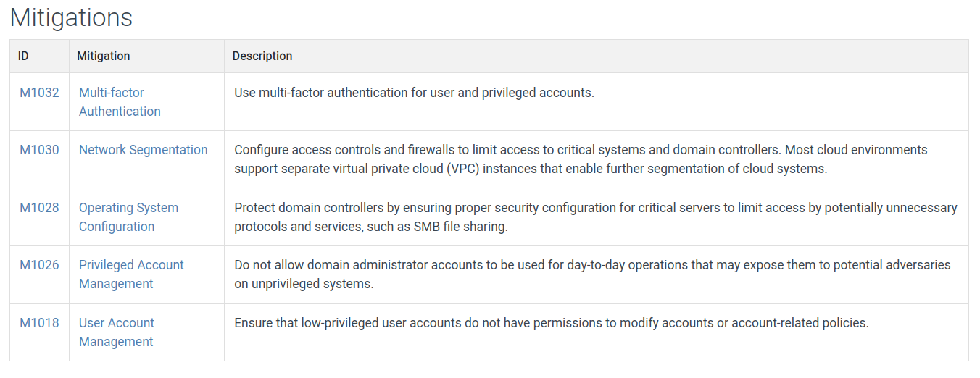Click the Description column header
Image resolution: width=980 pixels, height=378 pixels.
[x=262, y=56]
